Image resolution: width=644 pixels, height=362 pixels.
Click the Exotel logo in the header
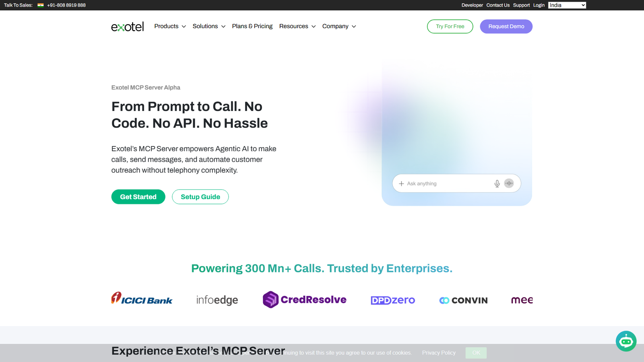pos(127,26)
